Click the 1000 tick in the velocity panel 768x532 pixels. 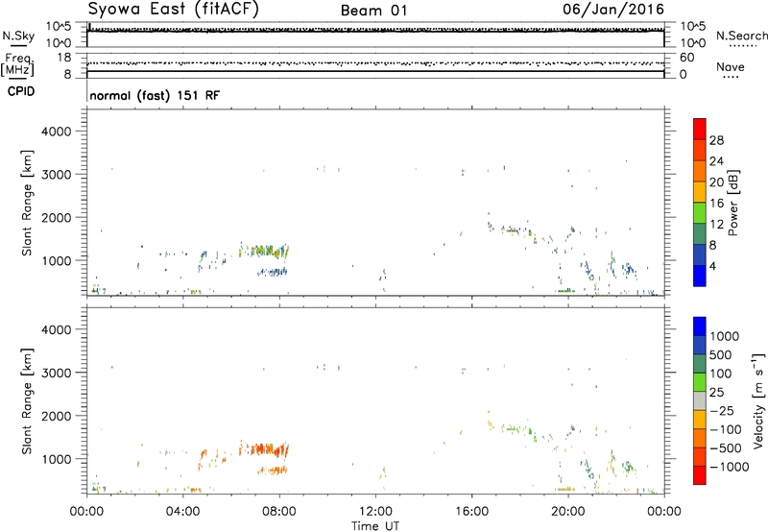(x=57, y=458)
